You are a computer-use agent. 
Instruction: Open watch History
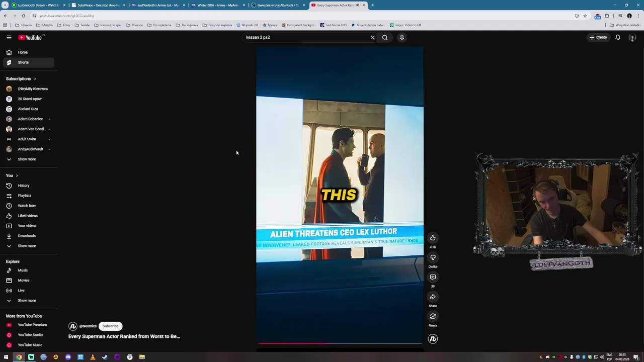[x=28, y=186]
